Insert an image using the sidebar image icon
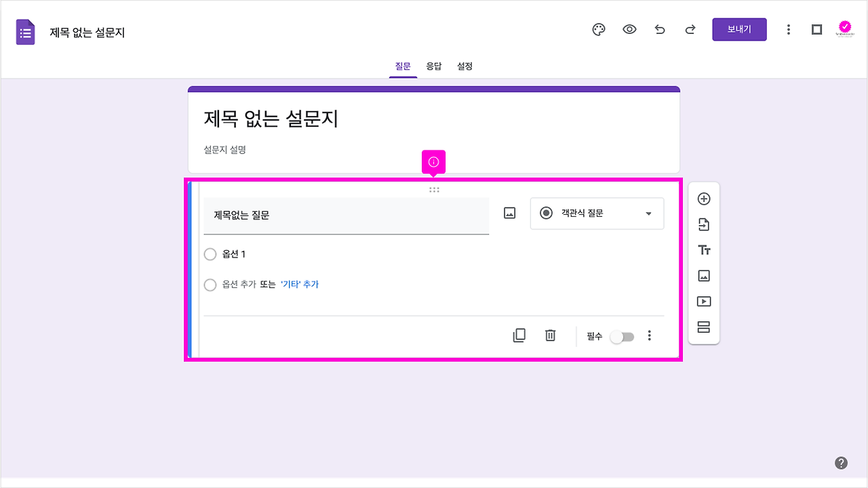Screen dimensions: 868x488 point(704,275)
